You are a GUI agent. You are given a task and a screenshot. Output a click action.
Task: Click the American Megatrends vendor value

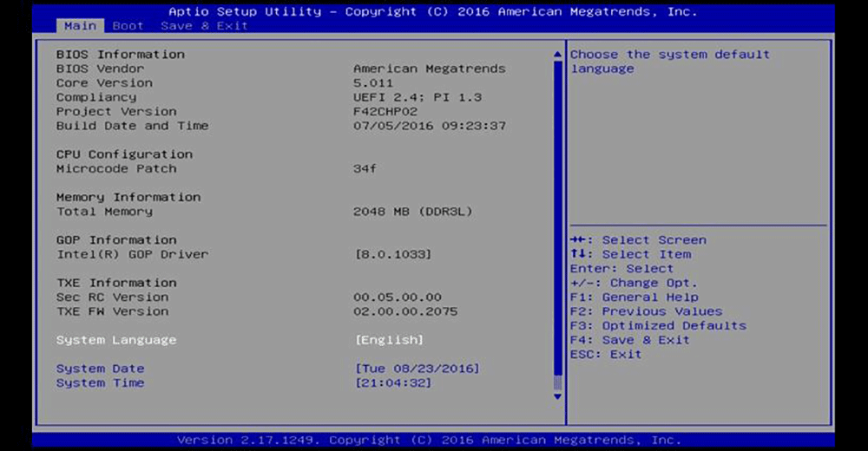tap(430, 69)
